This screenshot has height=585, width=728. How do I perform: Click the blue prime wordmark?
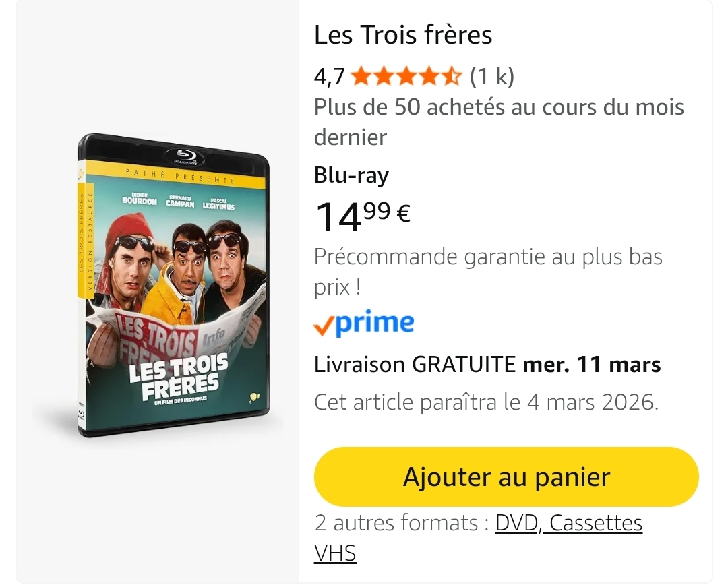pos(375,324)
